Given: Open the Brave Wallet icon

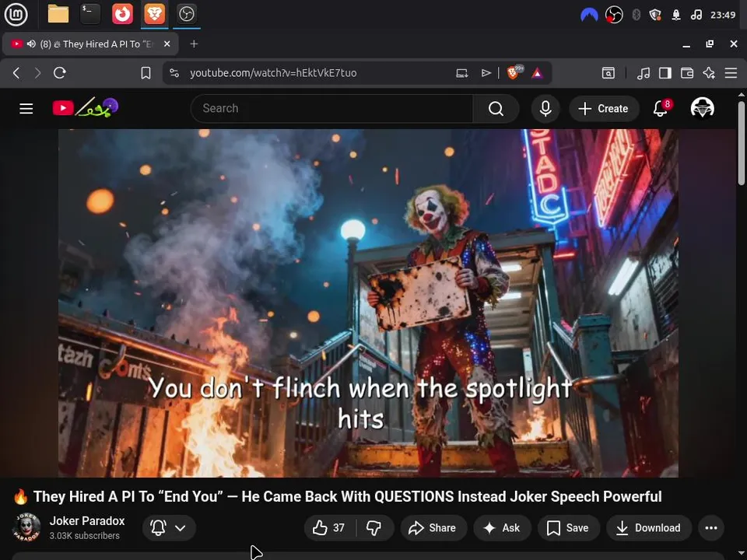Looking at the screenshot, I should point(687,73).
